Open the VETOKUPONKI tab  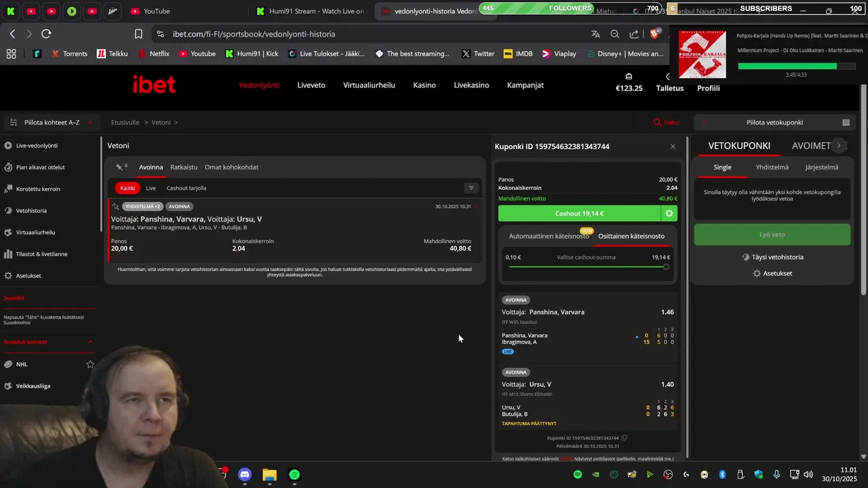click(739, 146)
